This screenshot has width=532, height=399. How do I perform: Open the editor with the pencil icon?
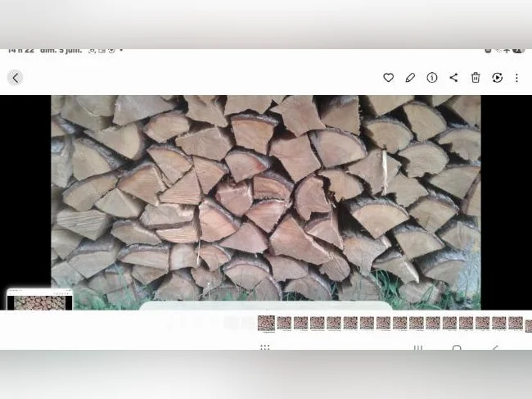pos(410,78)
